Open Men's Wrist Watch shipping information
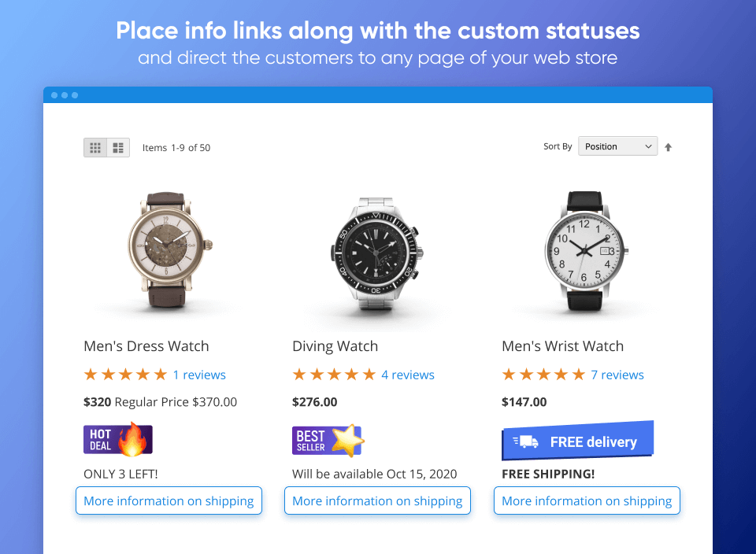Image resolution: width=756 pixels, height=554 pixels. [586, 500]
